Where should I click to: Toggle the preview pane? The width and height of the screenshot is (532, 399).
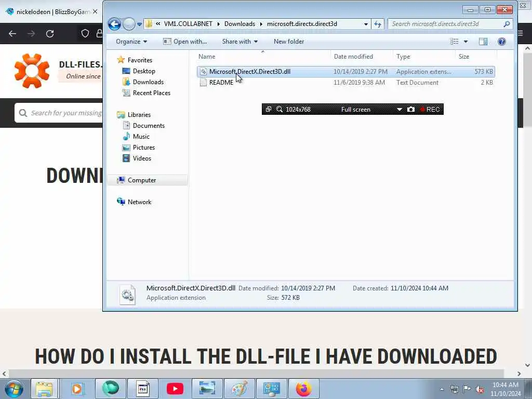(x=483, y=42)
